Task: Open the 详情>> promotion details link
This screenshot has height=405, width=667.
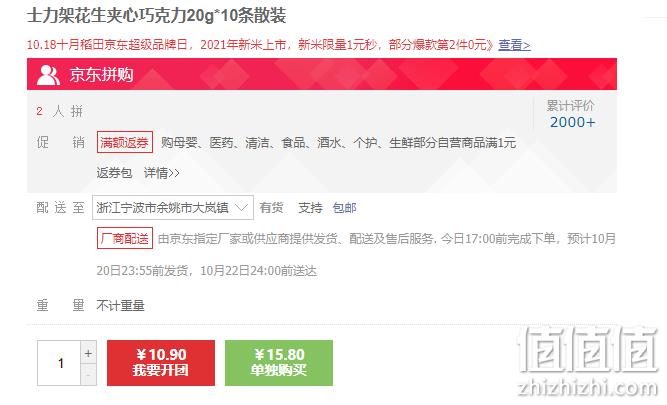Action: click(162, 173)
